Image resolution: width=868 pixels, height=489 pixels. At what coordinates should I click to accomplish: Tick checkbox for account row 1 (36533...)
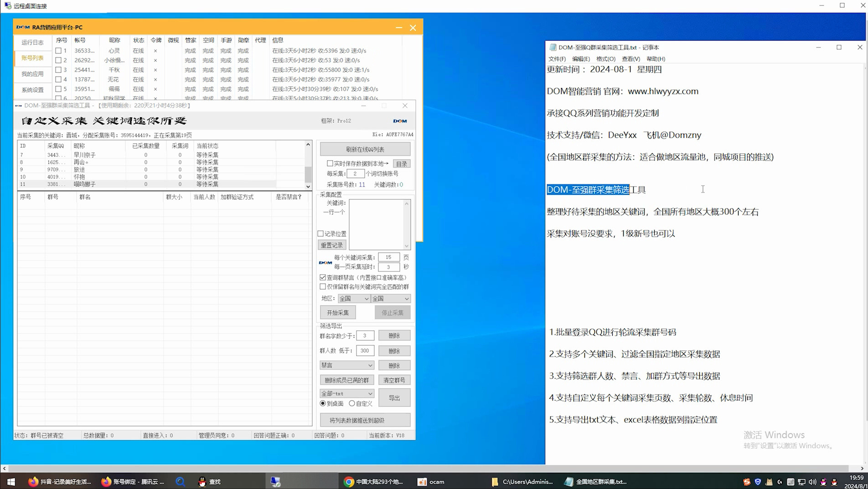(x=58, y=51)
